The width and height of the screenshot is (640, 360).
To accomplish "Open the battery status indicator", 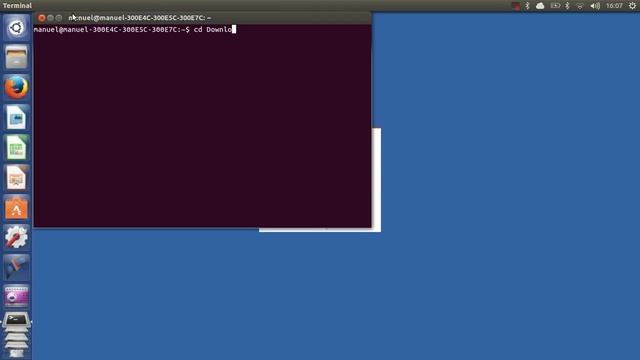I will [555, 6].
